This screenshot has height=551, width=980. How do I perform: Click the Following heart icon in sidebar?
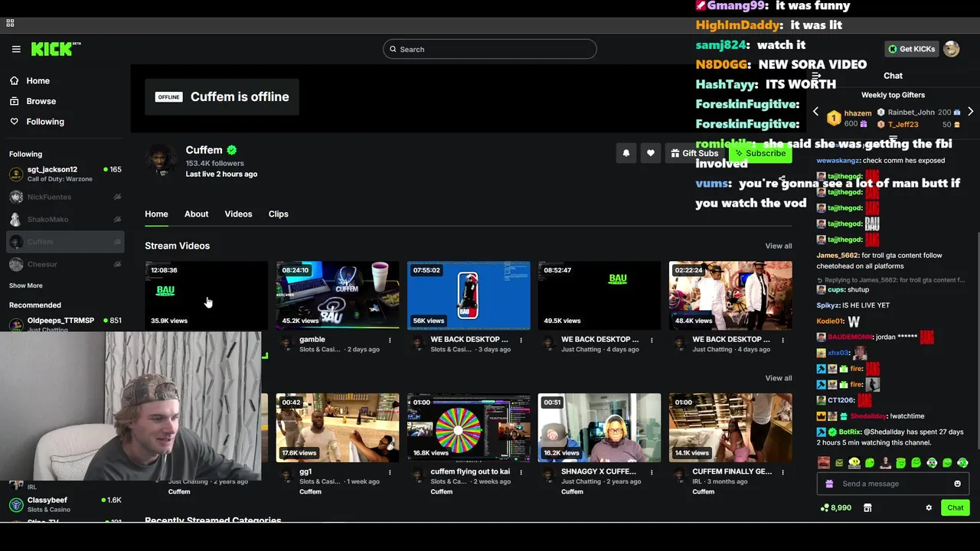(14, 122)
